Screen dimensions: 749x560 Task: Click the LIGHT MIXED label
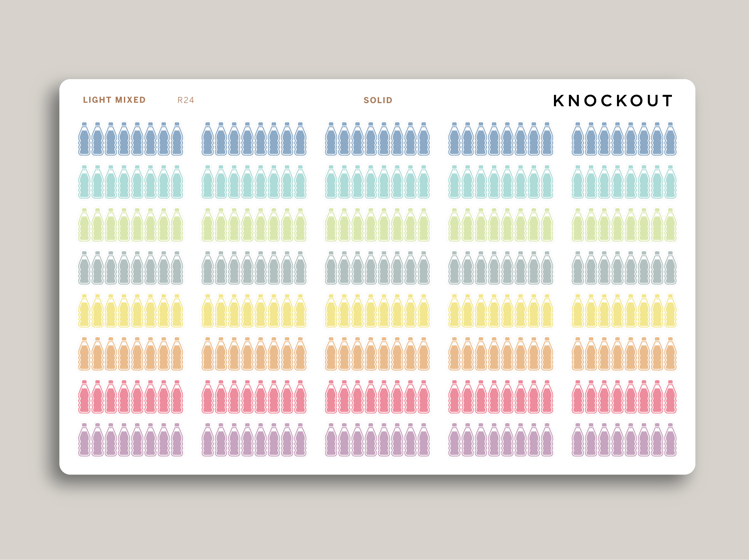coord(114,100)
